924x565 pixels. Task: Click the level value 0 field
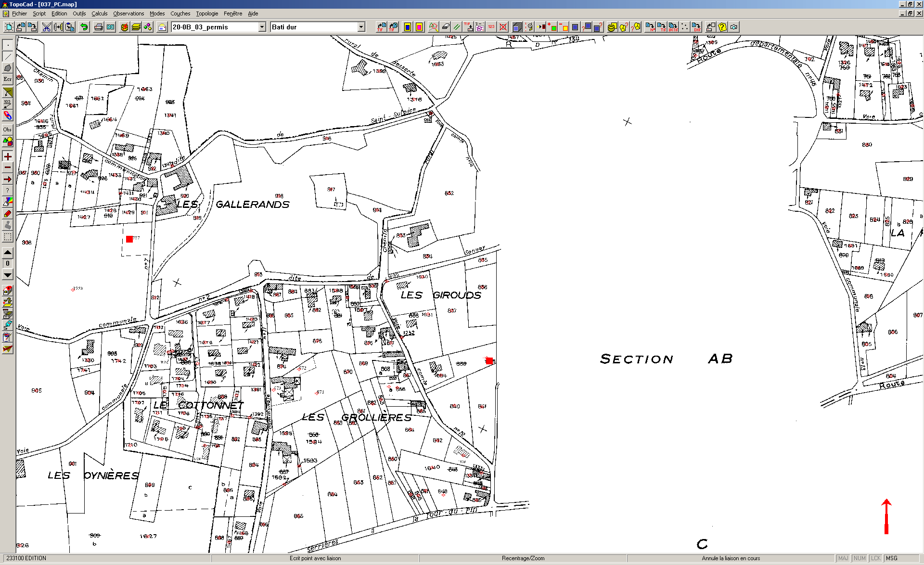8,264
